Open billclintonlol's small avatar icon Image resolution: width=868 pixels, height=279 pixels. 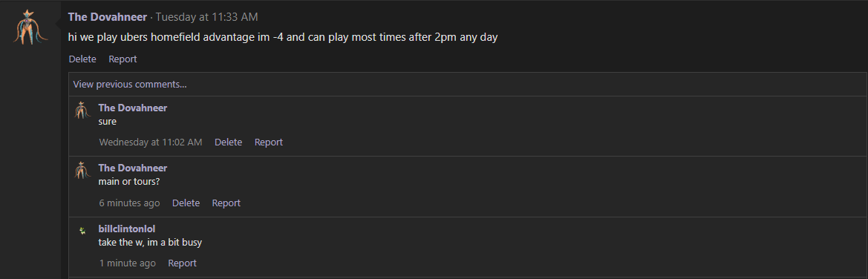point(82,230)
